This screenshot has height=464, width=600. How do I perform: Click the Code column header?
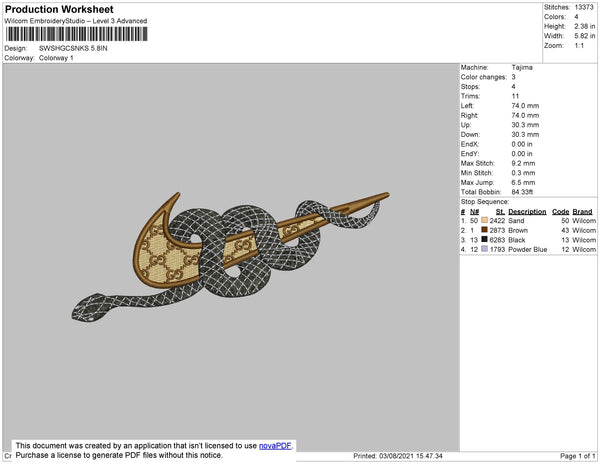click(x=560, y=212)
